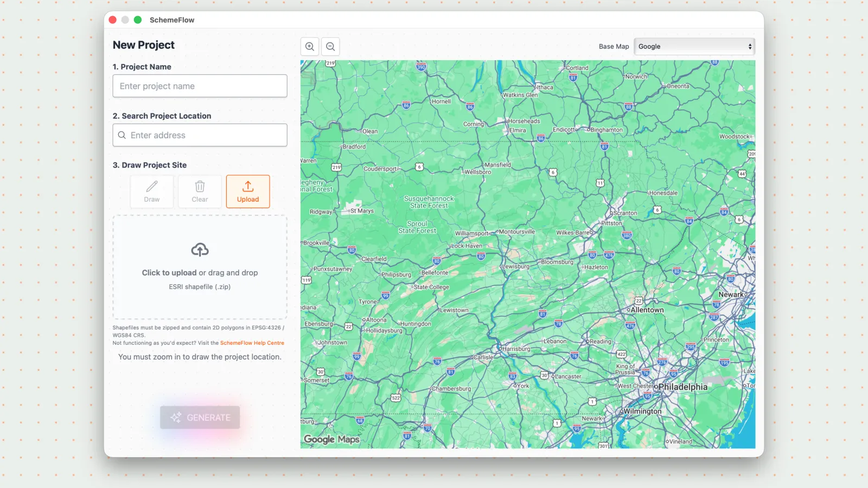
Task: Click the Vineland map label
Action: tap(681, 441)
